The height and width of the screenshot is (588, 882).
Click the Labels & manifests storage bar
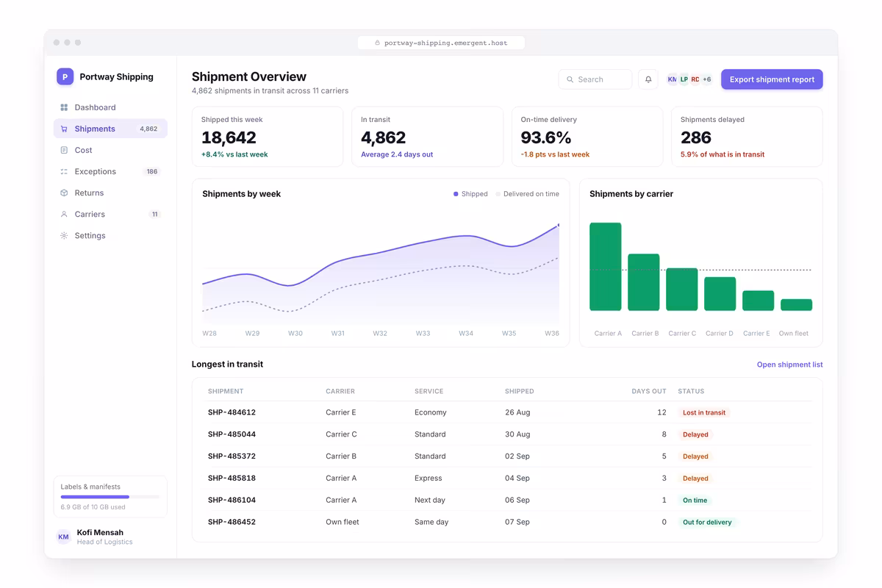(x=110, y=497)
